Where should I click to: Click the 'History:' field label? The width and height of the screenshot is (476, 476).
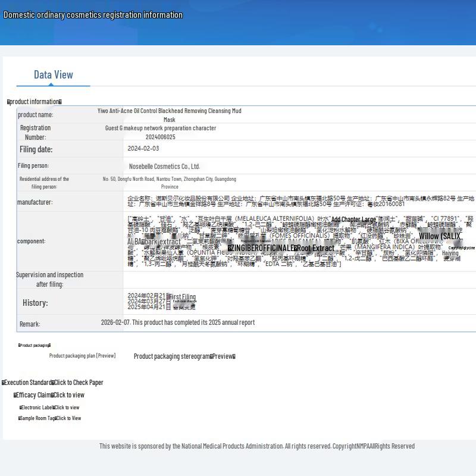[x=35, y=303]
